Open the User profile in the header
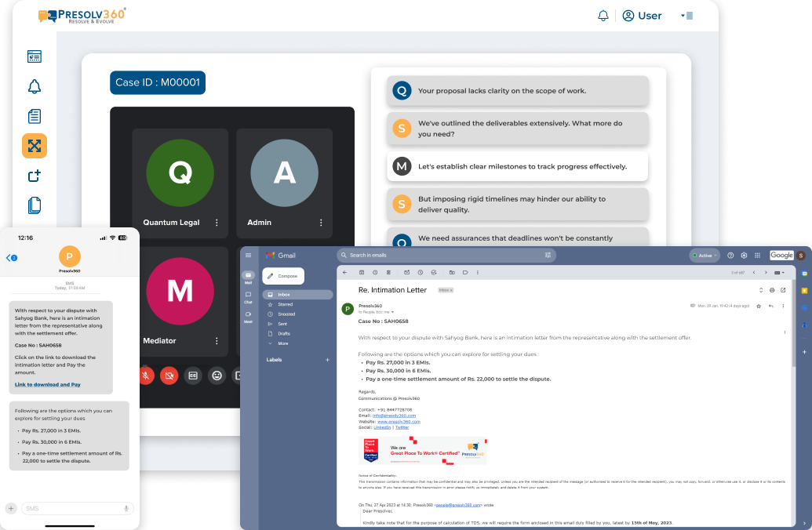Image resolution: width=812 pixels, height=530 pixels. click(x=642, y=16)
